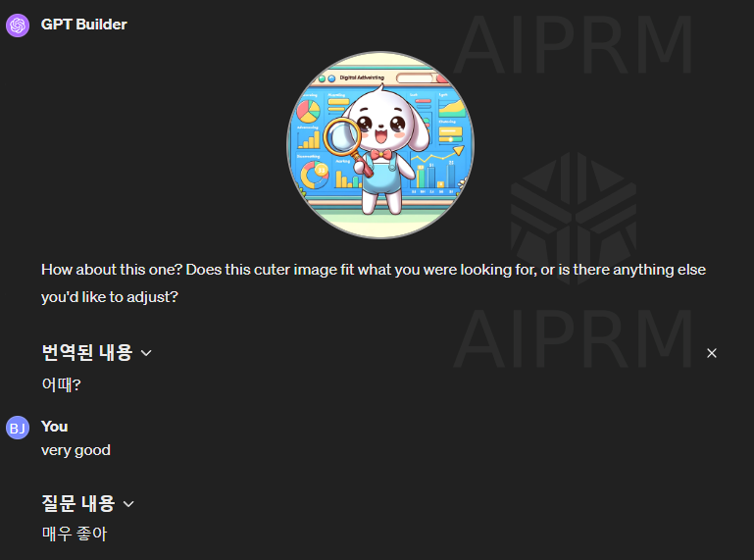Click the purple GPT Builder avatar icon
Viewport: 754px width, 560px height.
click(x=18, y=25)
